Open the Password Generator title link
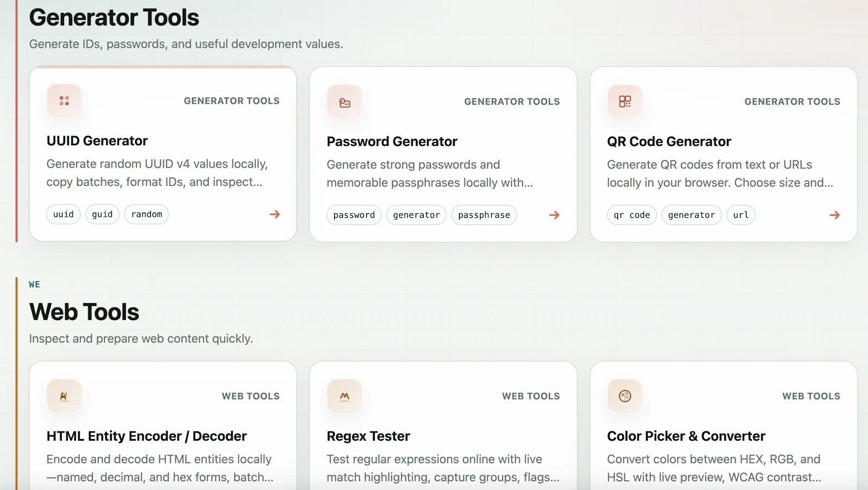868x490 pixels. (392, 141)
